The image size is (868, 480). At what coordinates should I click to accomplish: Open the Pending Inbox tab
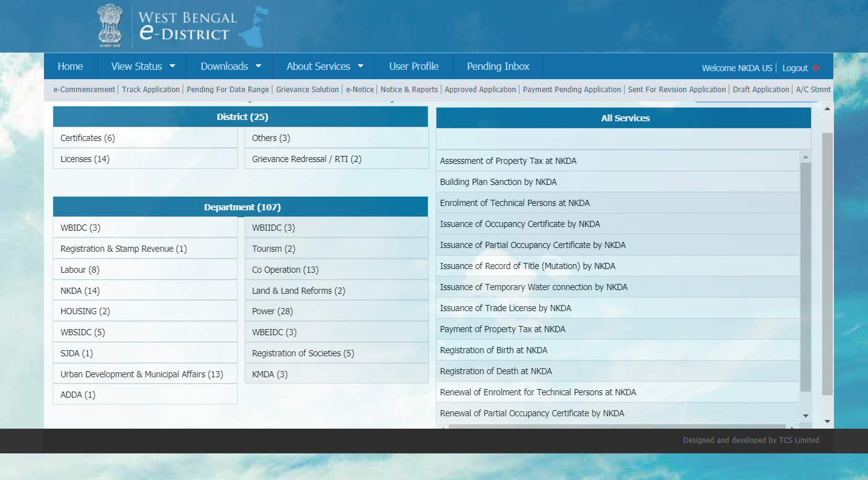coord(498,66)
